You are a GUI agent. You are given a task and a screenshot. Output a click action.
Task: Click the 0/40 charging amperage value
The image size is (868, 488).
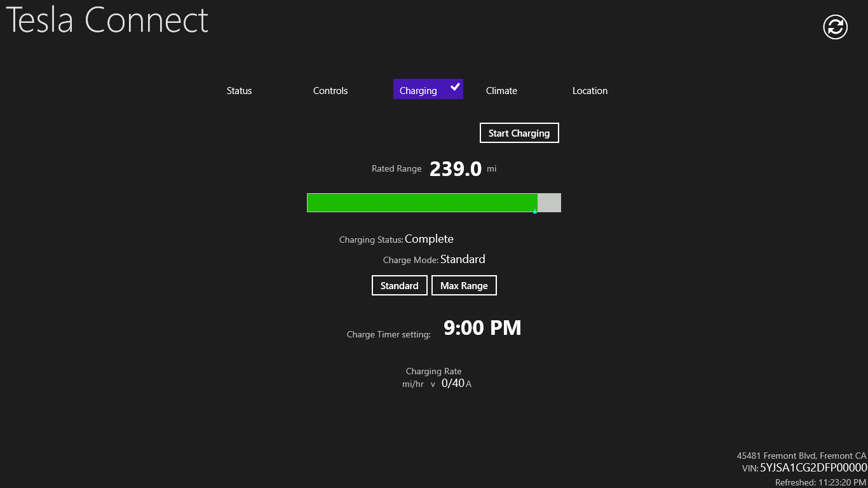453,383
